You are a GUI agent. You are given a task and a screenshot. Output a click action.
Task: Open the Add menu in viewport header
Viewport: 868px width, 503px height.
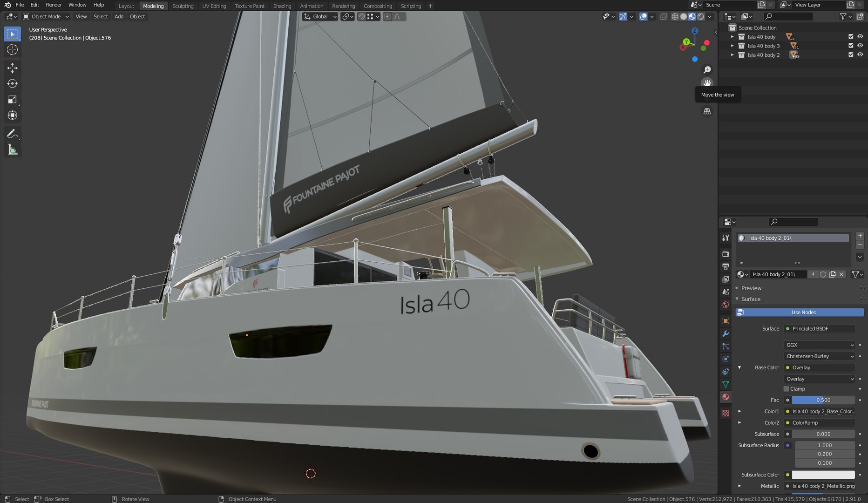[x=119, y=17]
